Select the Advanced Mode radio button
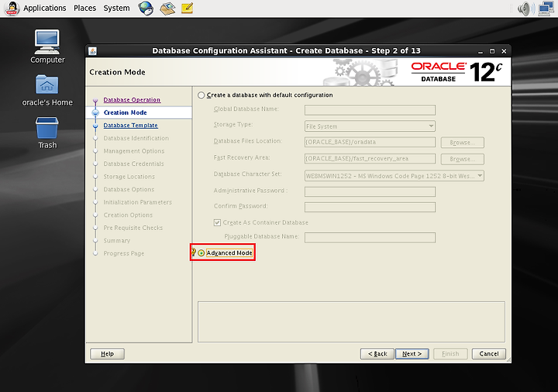 (201, 253)
